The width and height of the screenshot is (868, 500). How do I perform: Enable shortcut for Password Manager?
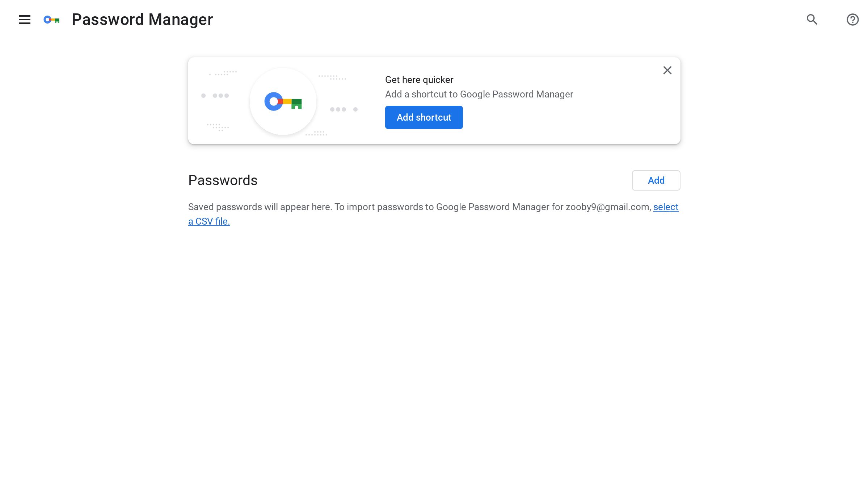click(424, 117)
